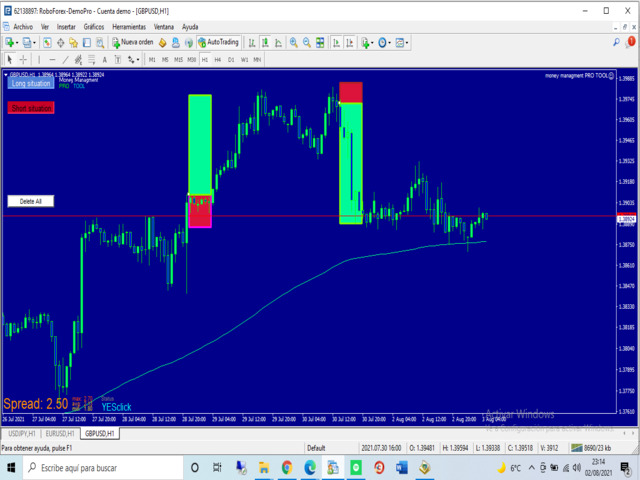Select the Vertical Line tool
Viewport: 640px width, 480px height.
pos(39,60)
